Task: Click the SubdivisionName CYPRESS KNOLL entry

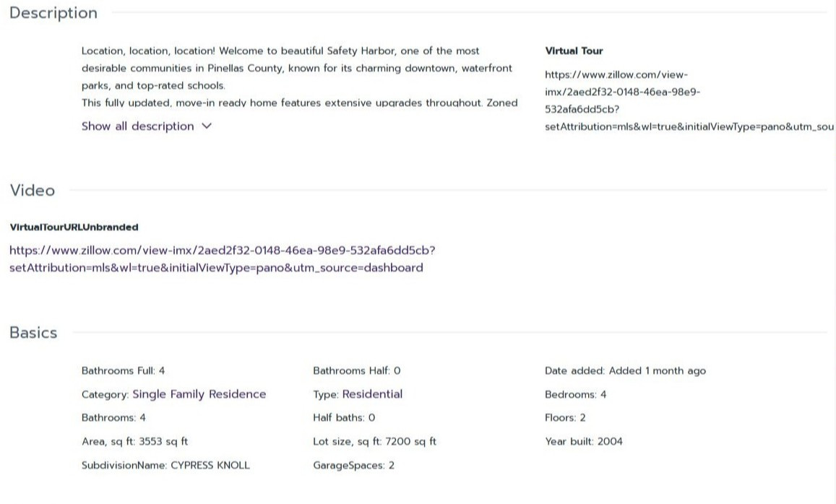Action: click(x=165, y=466)
